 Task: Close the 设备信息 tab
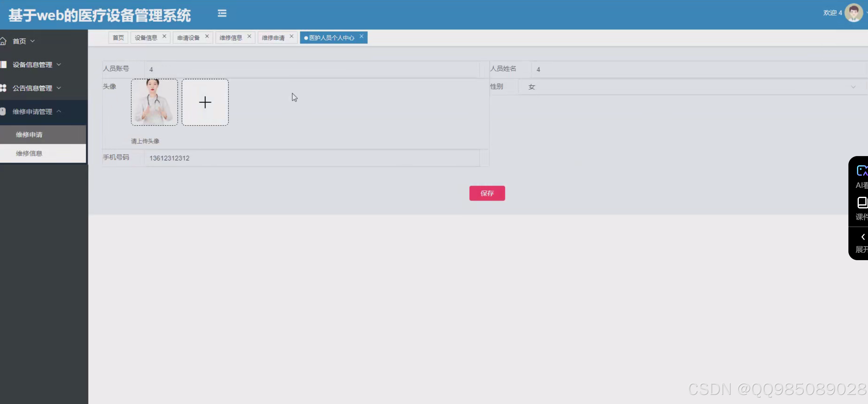164,36
